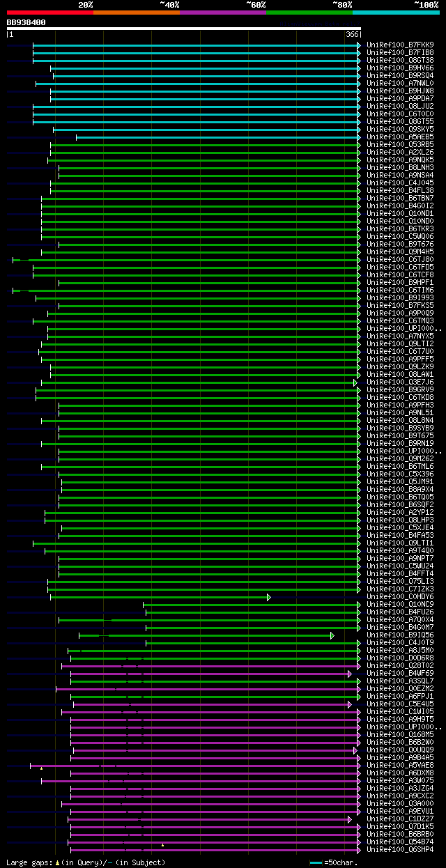Click the UniRef100_Q9M262 label
Image resolution: width=446 pixels, height=868 pixels.
click(400, 458)
